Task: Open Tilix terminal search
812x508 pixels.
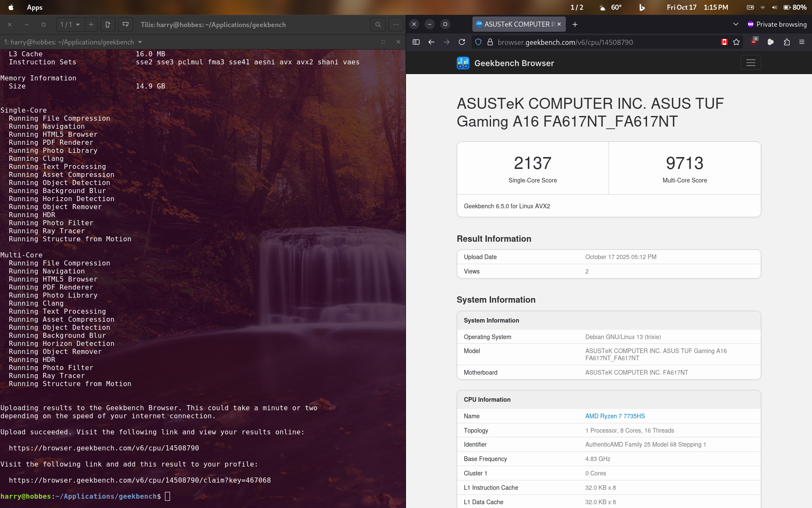Action: tap(378, 25)
